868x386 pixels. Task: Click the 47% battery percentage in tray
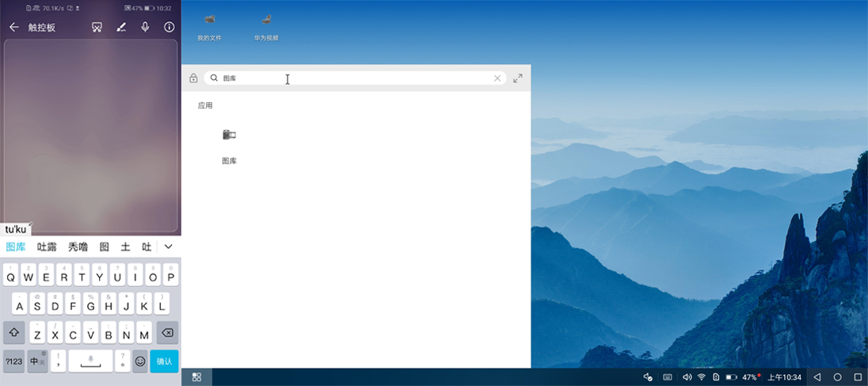click(749, 377)
